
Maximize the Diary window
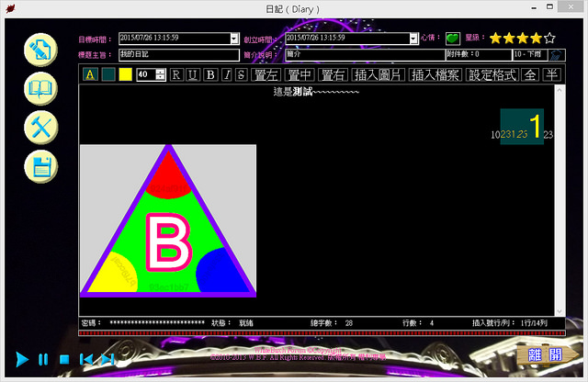pyautogui.click(x=549, y=6)
